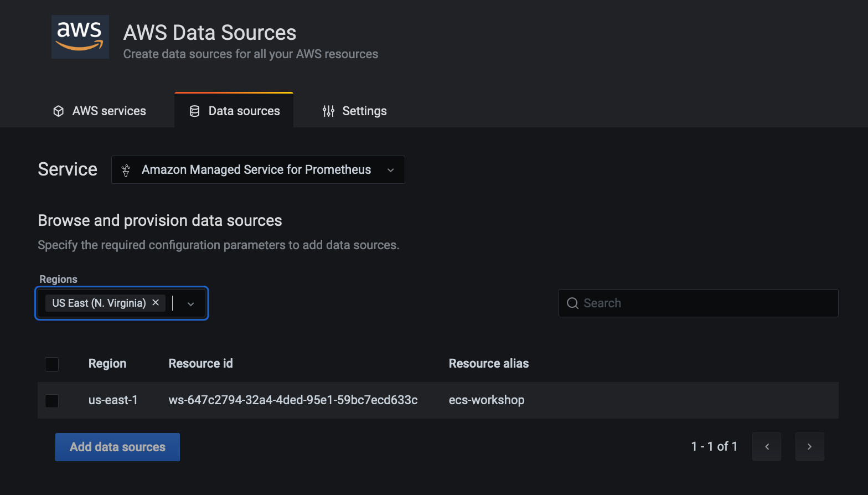Image resolution: width=868 pixels, height=495 pixels.
Task: Click the Add data sources button
Action: 117,447
